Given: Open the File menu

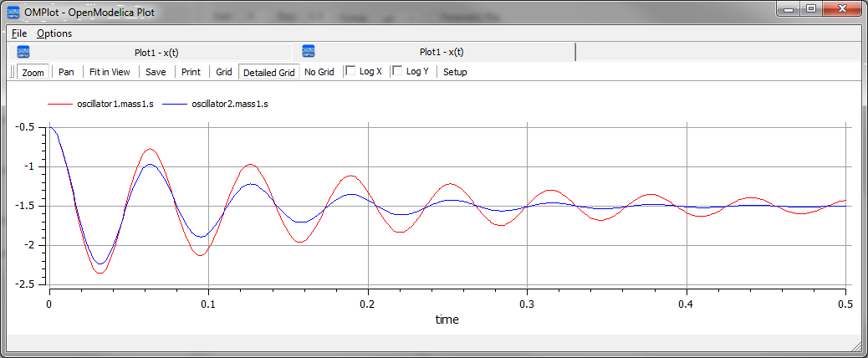Looking at the screenshot, I should click(x=19, y=33).
